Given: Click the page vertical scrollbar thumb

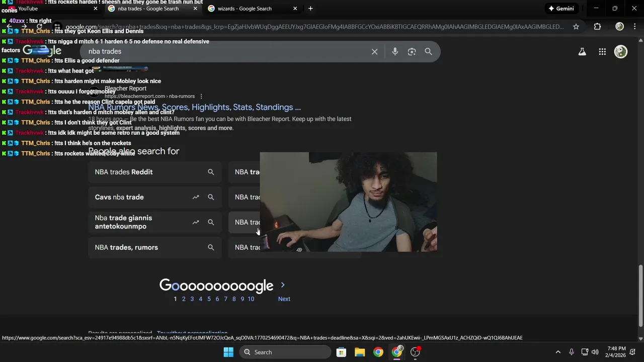Looking at the screenshot, I should point(640,296).
